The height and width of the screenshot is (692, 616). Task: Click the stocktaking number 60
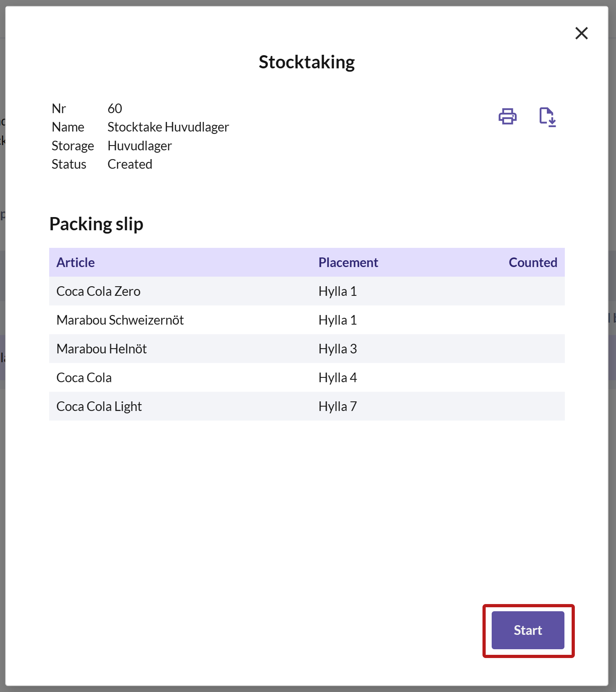(115, 108)
